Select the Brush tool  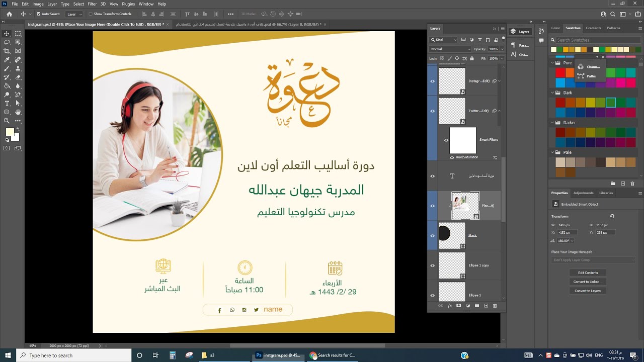coord(7,68)
